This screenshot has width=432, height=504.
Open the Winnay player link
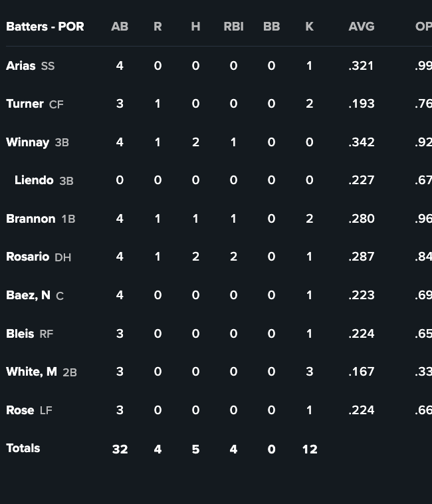pyautogui.click(x=28, y=142)
